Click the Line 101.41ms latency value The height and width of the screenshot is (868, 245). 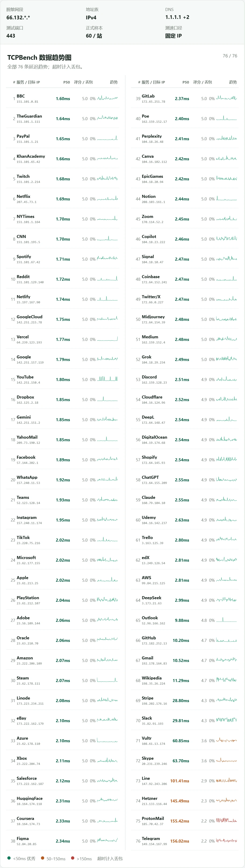tap(180, 781)
